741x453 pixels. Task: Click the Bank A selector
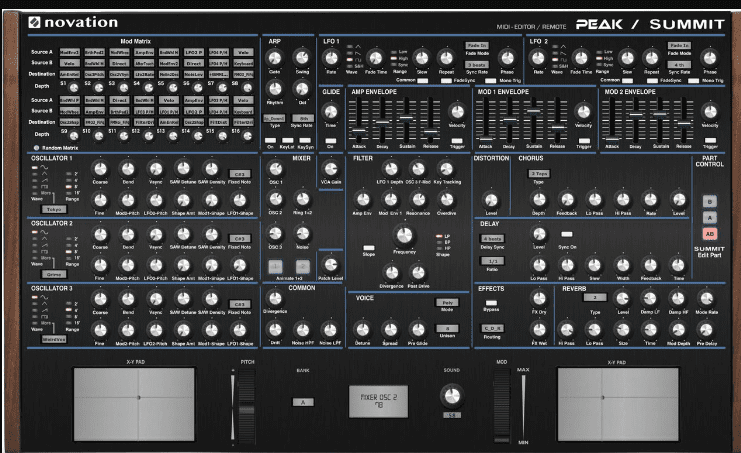point(303,402)
